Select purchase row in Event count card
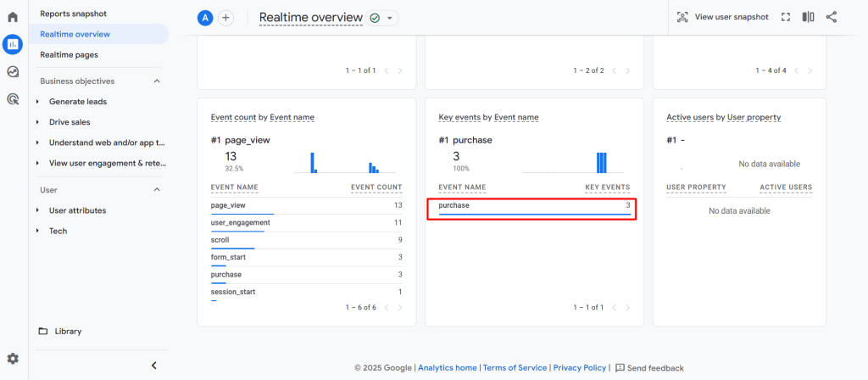The height and width of the screenshot is (380, 868). click(306, 275)
